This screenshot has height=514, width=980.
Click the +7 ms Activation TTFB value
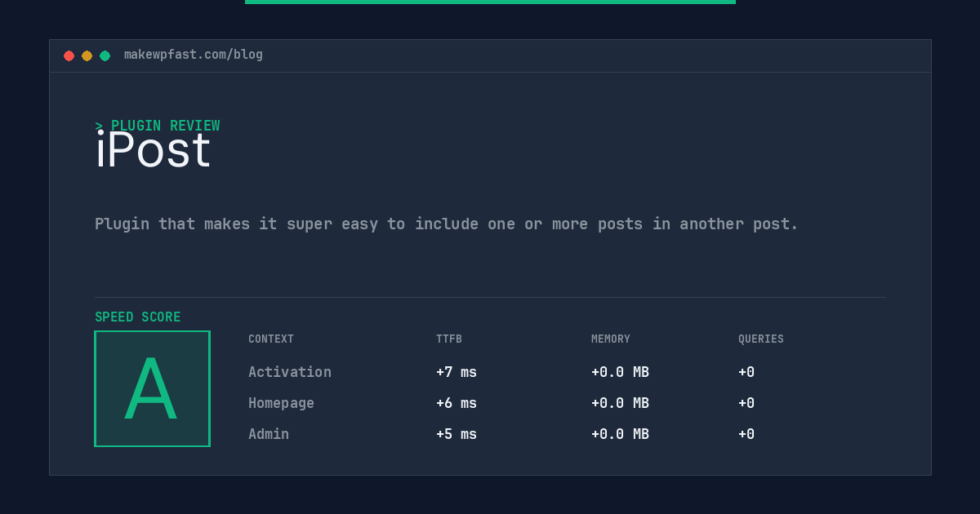(x=457, y=372)
